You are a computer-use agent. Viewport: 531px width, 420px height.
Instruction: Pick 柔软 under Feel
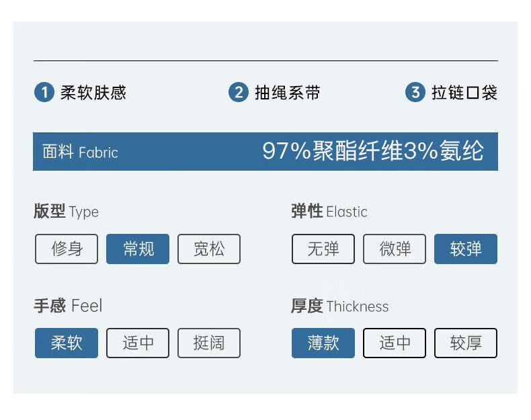67,343
